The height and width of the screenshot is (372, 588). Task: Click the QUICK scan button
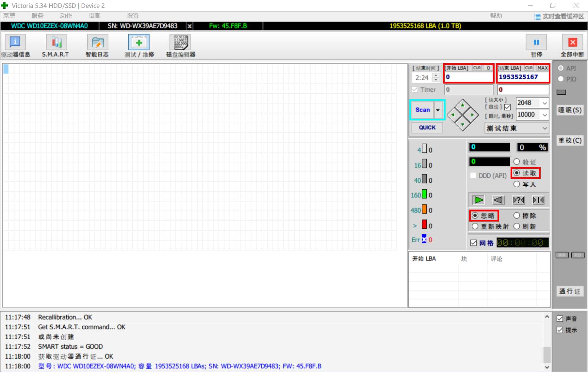click(427, 128)
